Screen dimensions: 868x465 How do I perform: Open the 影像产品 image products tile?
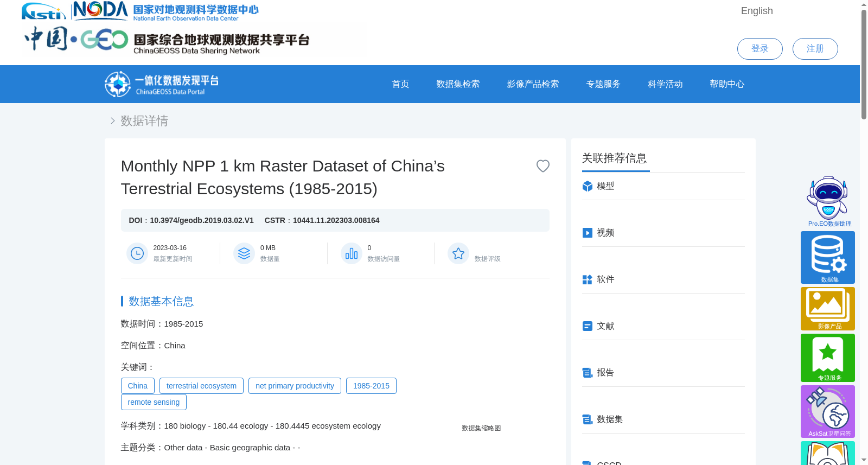(828, 309)
